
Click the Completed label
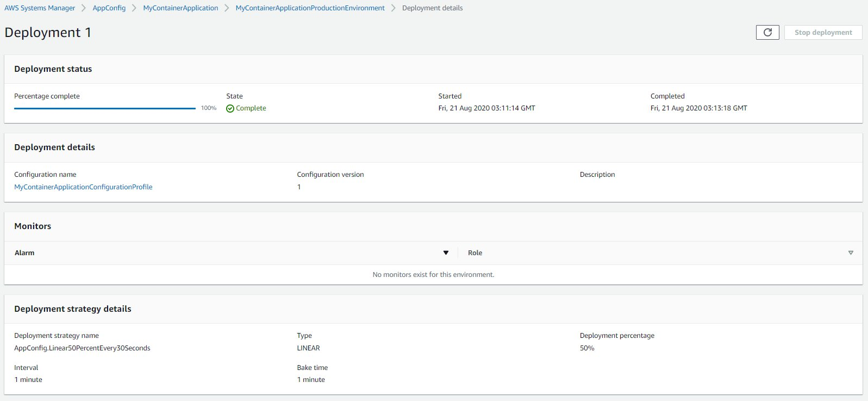pos(667,96)
